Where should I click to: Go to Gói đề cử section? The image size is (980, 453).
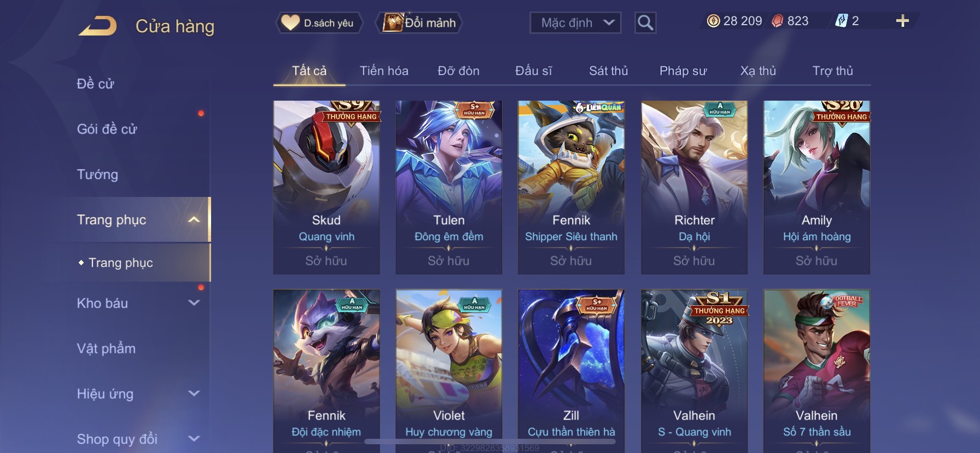click(107, 129)
